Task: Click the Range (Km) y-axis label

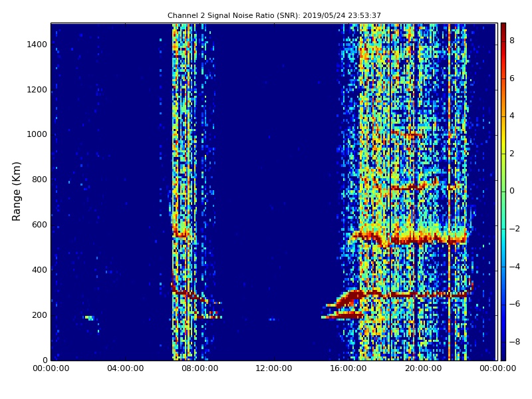Action: (x=17, y=191)
